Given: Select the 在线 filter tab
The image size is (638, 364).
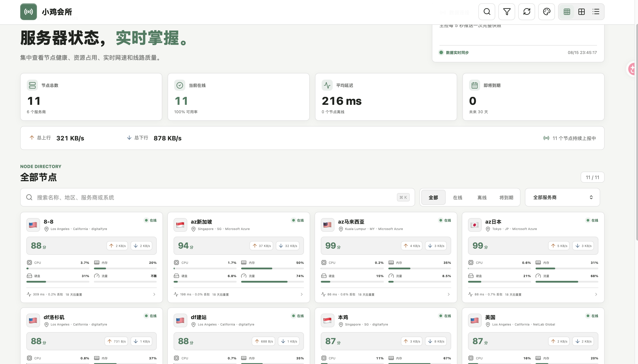Looking at the screenshot, I should click(458, 197).
